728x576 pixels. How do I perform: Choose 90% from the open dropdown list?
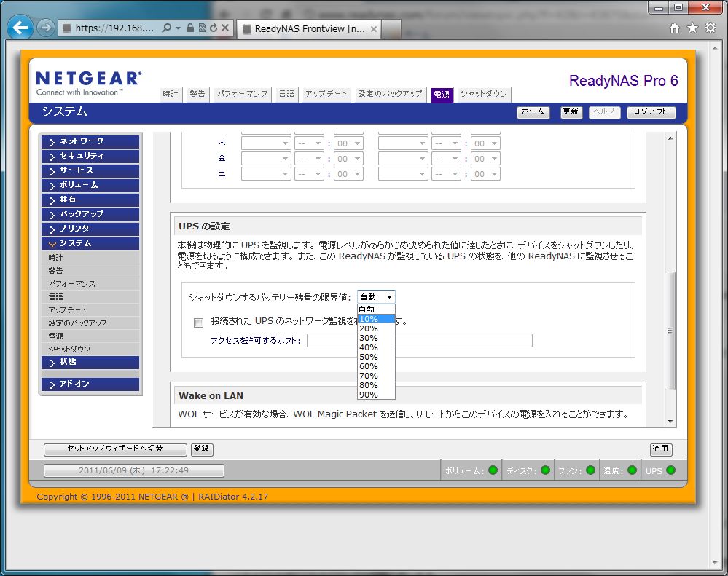369,395
